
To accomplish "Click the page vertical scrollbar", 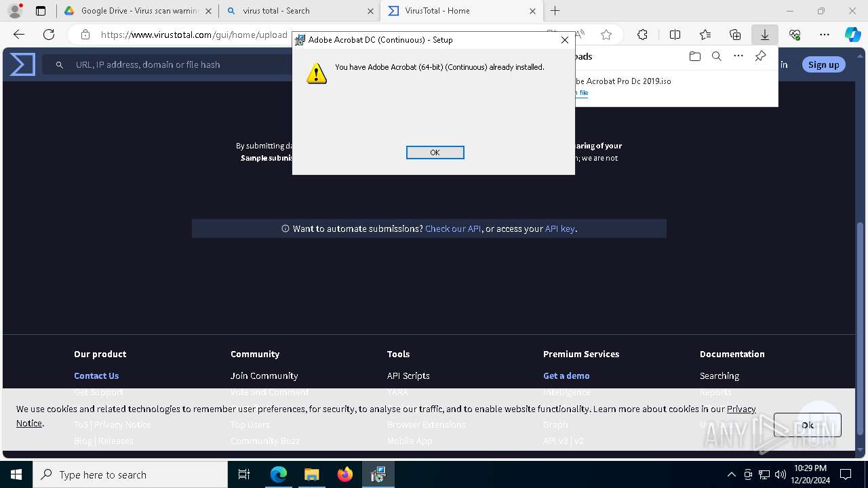I will tap(861, 329).
